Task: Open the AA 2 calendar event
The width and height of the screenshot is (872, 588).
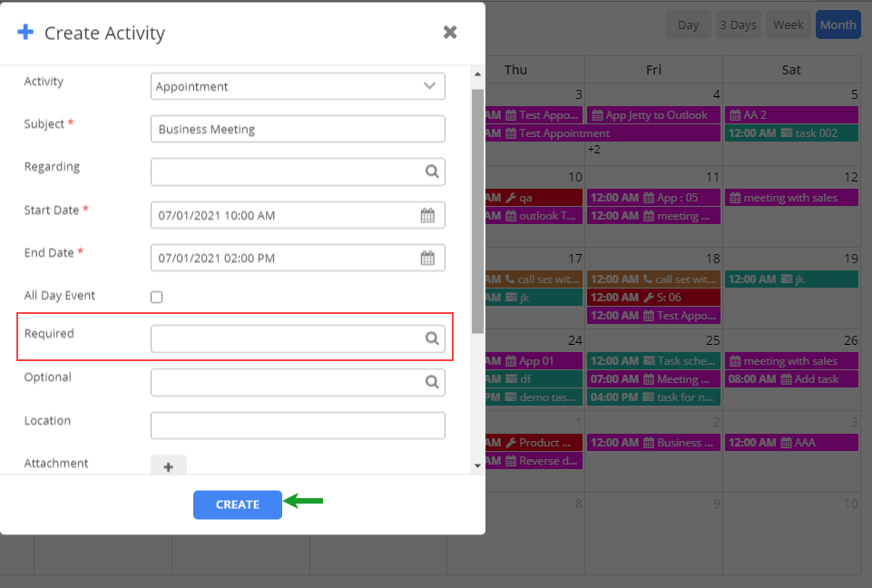Action: pos(791,114)
